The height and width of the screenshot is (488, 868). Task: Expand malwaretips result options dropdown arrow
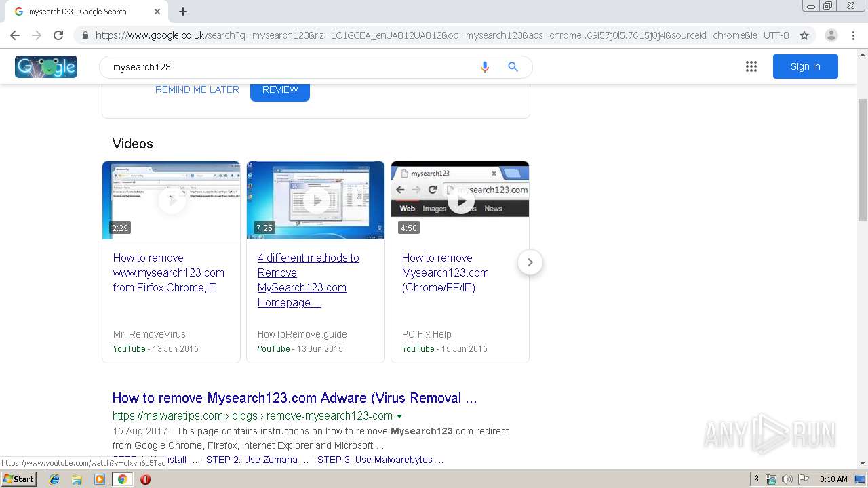point(399,416)
